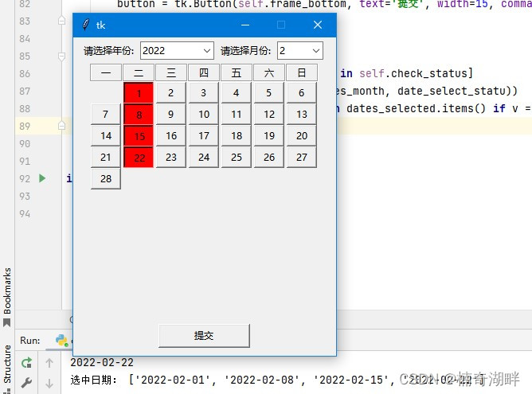Click the Wednesday 三 weekday header
The width and height of the screenshot is (532, 394).
tap(171, 72)
